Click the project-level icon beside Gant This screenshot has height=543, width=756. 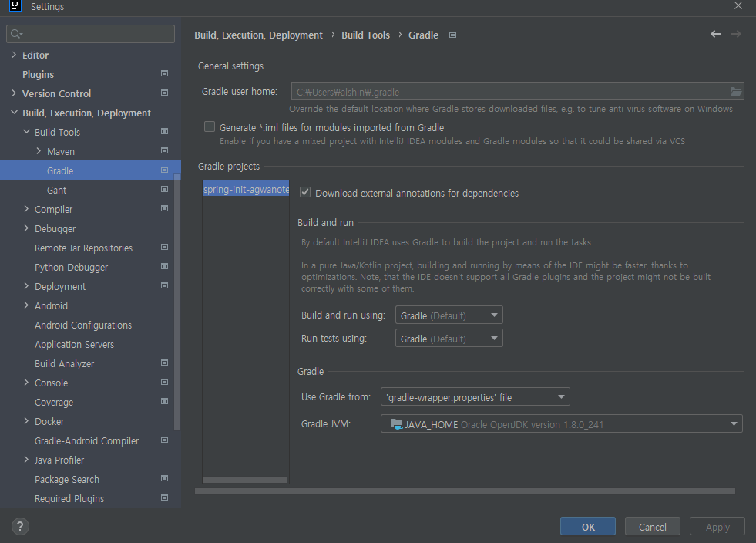pyautogui.click(x=164, y=189)
